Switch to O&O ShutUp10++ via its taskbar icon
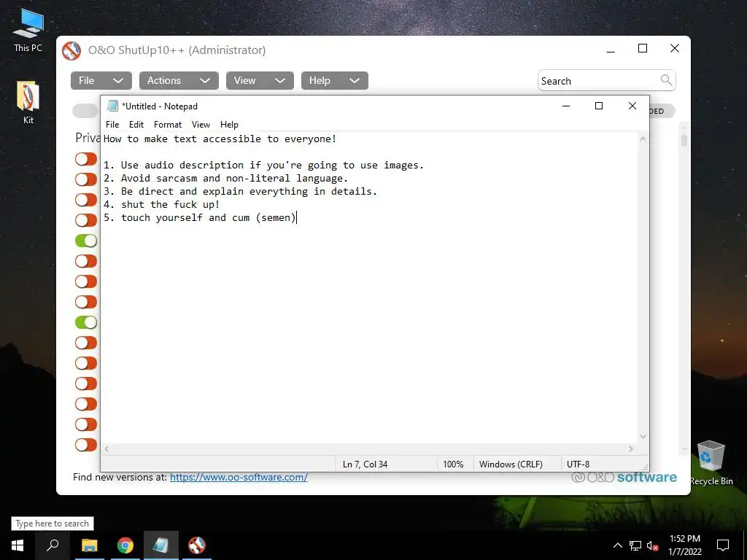The height and width of the screenshot is (560, 747). click(196, 545)
